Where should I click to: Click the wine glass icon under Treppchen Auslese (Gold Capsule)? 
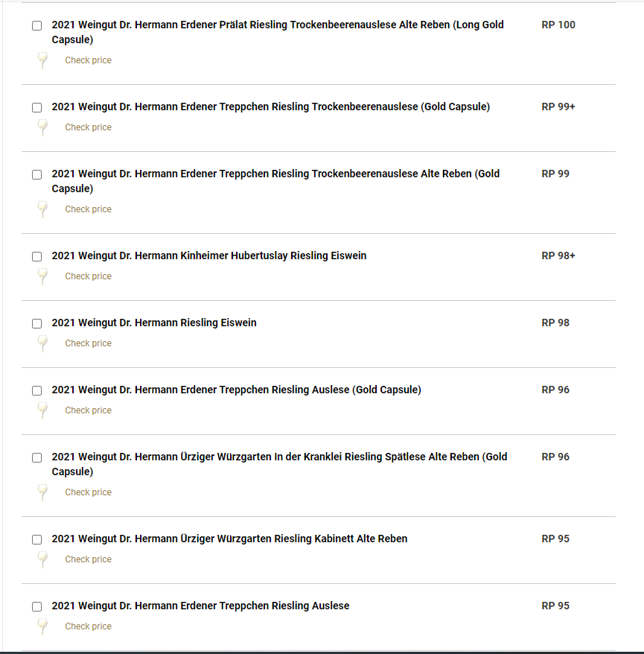click(x=42, y=410)
